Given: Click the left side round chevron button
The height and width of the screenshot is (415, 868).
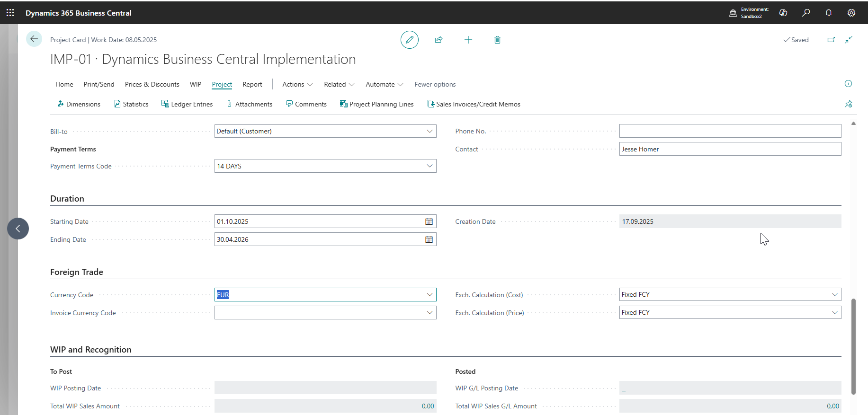Looking at the screenshot, I should 18,229.
